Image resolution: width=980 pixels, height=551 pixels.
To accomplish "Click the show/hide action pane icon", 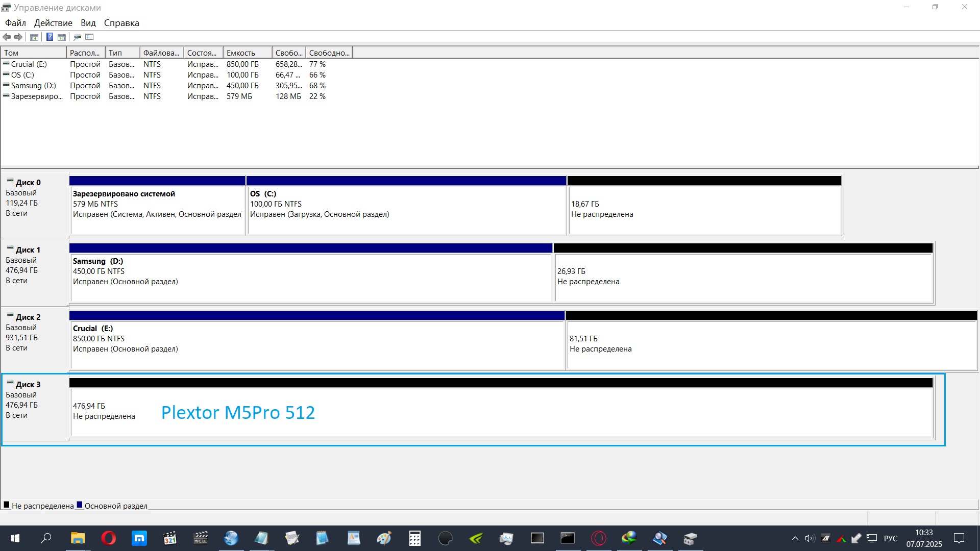I will tap(62, 37).
